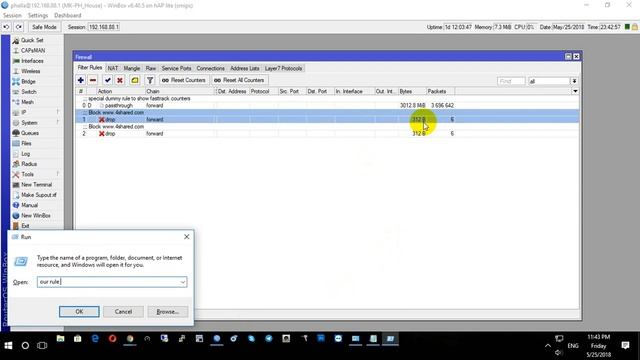
Task: Open Switch in sidebar
Action: click(29, 92)
